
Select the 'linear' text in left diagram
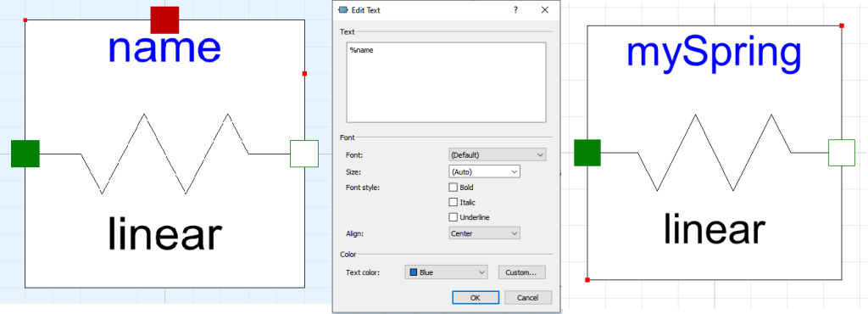164,233
